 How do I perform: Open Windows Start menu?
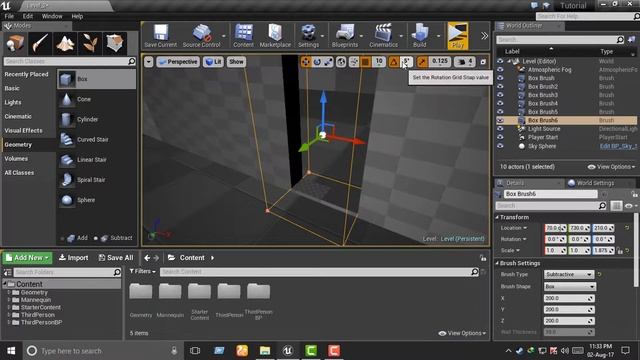(11, 351)
